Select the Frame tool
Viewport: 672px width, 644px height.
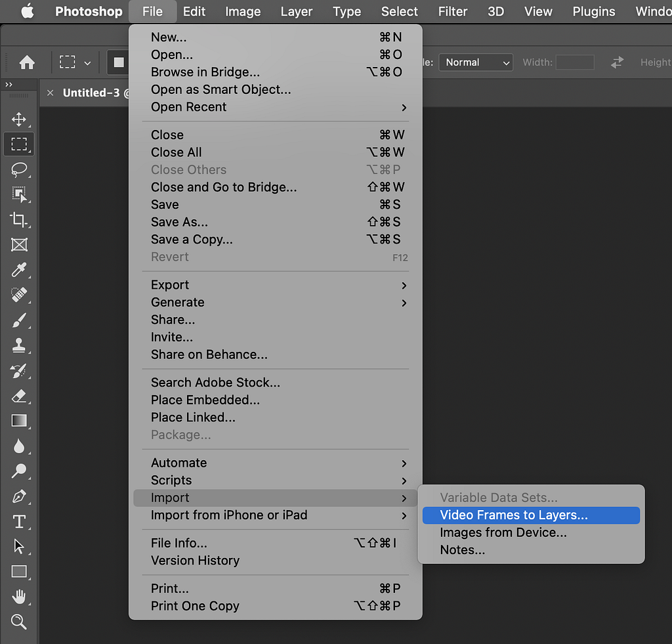pyautogui.click(x=19, y=245)
